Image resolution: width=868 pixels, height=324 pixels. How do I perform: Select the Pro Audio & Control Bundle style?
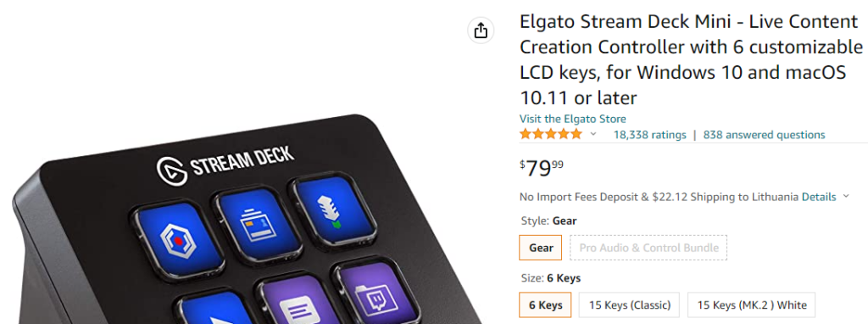click(x=648, y=248)
